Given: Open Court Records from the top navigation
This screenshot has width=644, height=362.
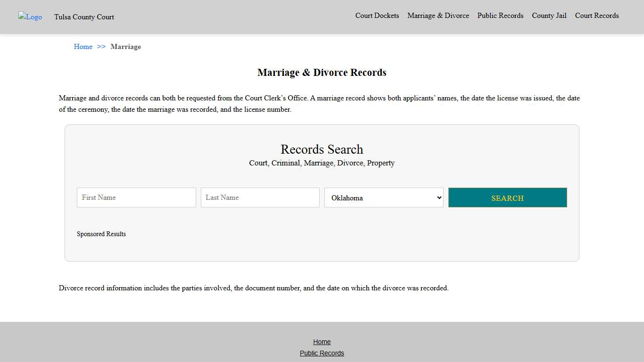Looking at the screenshot, I should click(597, 16).
